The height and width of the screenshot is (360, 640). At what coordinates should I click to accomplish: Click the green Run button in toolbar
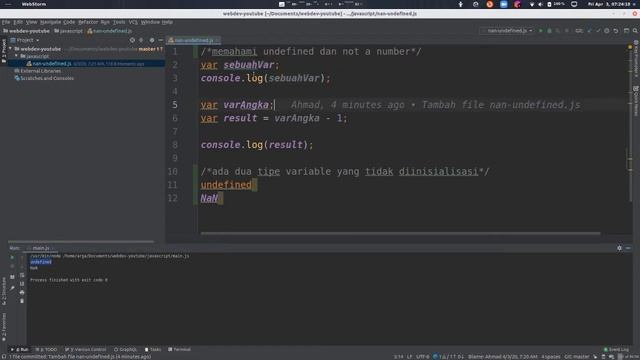[x=541, y=31]
